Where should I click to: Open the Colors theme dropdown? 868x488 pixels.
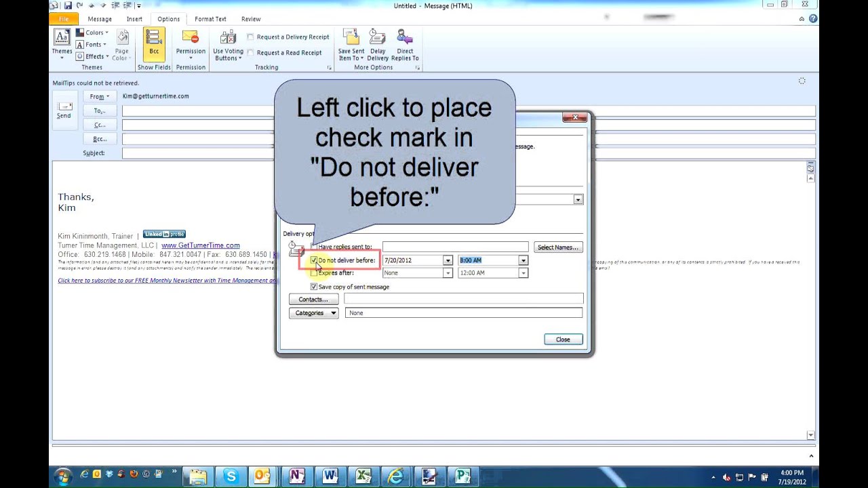pyautogui.click(x=92, y=33)
